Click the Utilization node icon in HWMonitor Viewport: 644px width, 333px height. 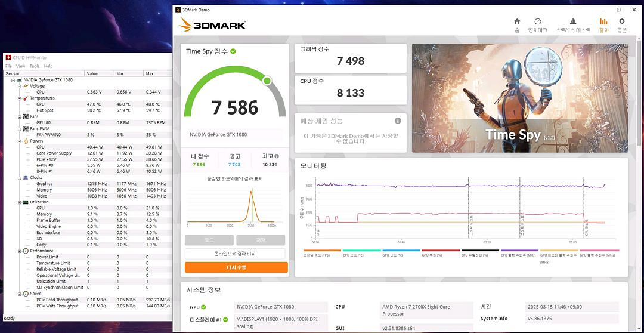[x=26, y=202]
